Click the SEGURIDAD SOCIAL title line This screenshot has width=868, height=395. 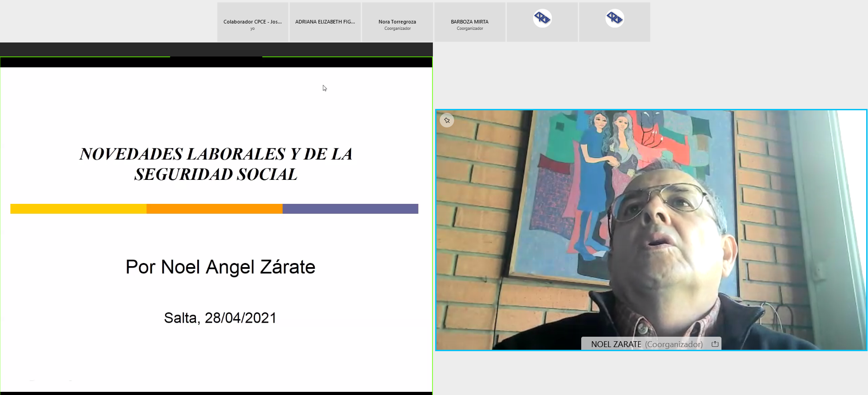[x=216, y=174]
